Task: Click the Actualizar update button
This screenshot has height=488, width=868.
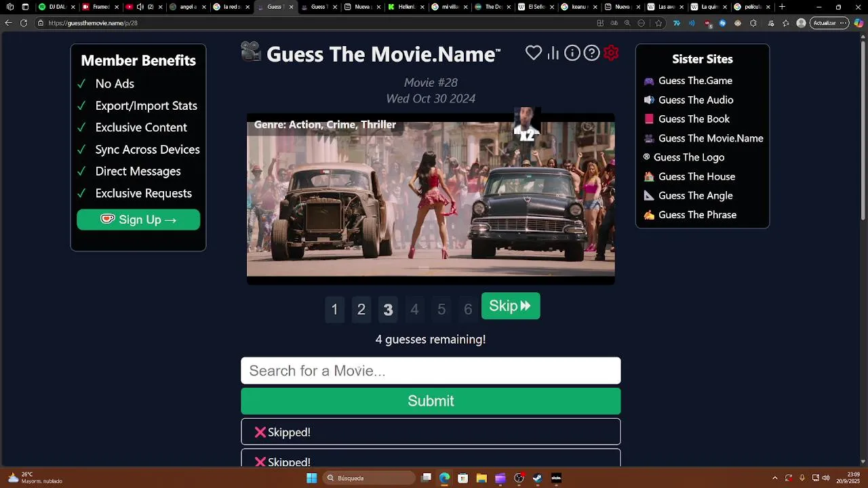Action: 829,23
